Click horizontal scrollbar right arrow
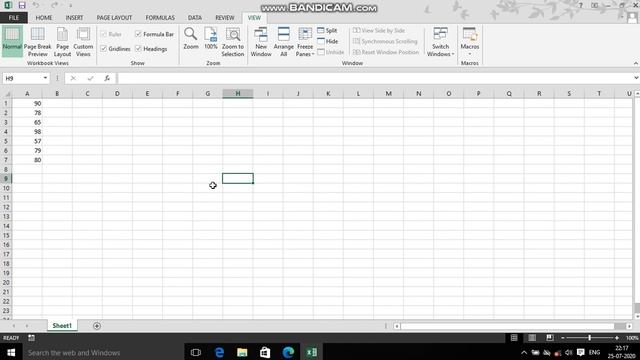The width and height of the screenshot is (640, 360). pos(629,326)
